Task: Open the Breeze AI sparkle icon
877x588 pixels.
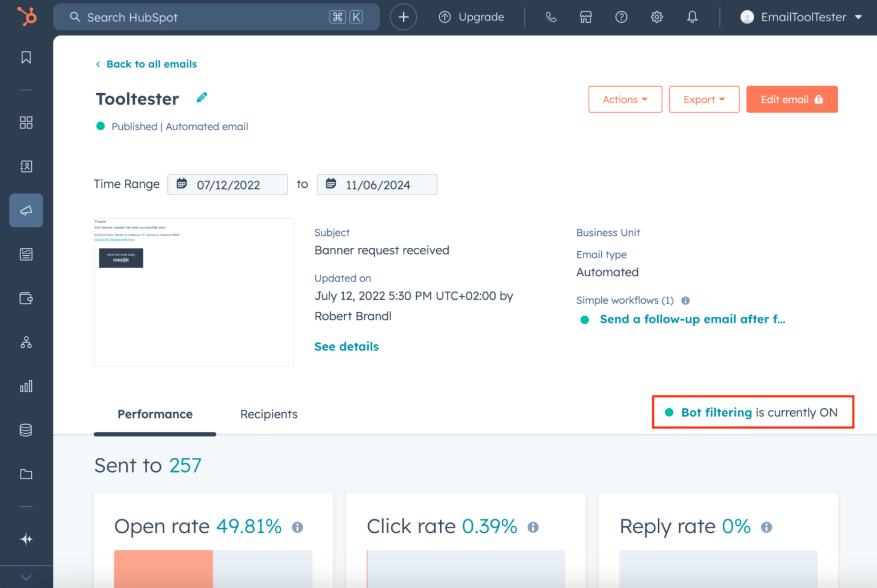Action: (26, 539)
